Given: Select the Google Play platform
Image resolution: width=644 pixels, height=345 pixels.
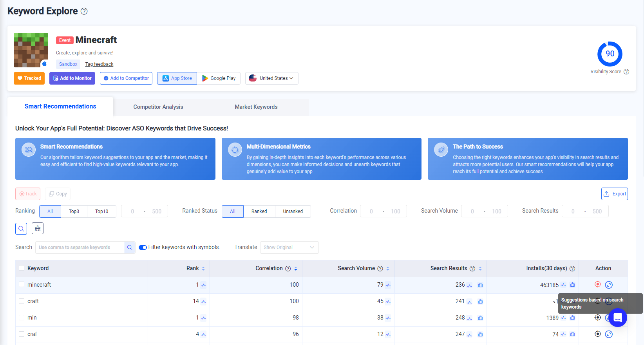Looking at the screenshot, I should 219,78.
